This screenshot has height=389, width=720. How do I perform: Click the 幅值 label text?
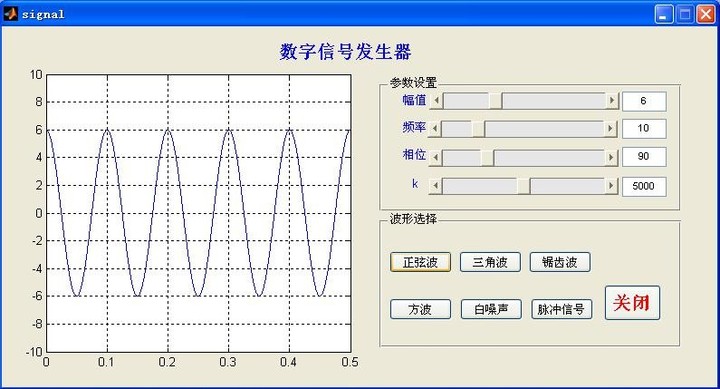pyautogui.click(x=414, y=100)
